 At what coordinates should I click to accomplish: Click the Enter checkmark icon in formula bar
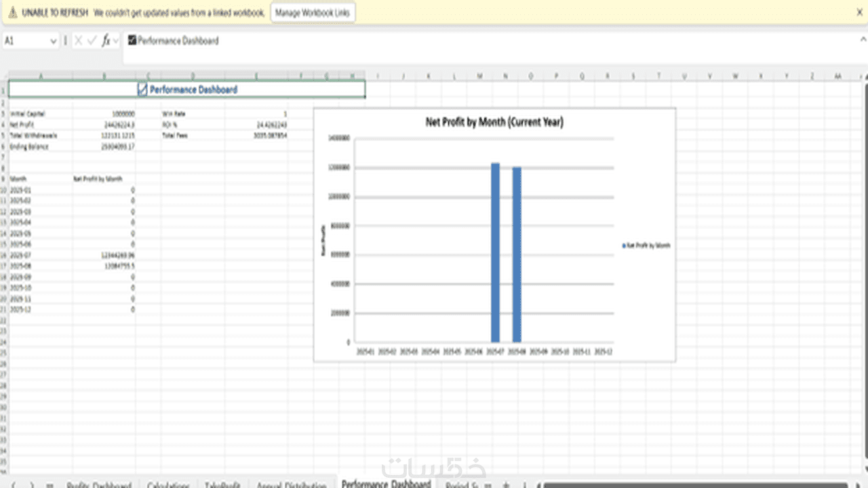(92, 41)
